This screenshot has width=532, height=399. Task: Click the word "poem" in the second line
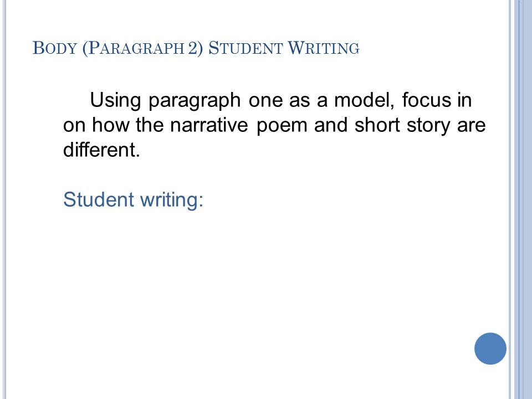tap(282, 126)
